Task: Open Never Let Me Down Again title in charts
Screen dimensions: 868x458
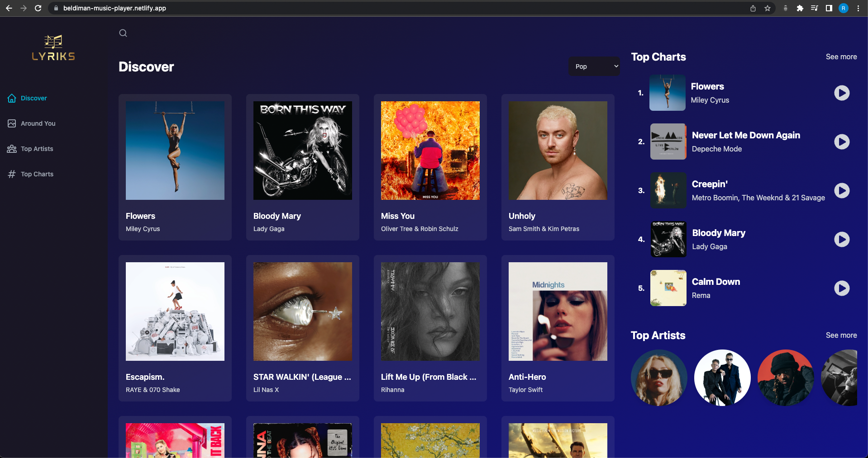Action: click(746, 135)
